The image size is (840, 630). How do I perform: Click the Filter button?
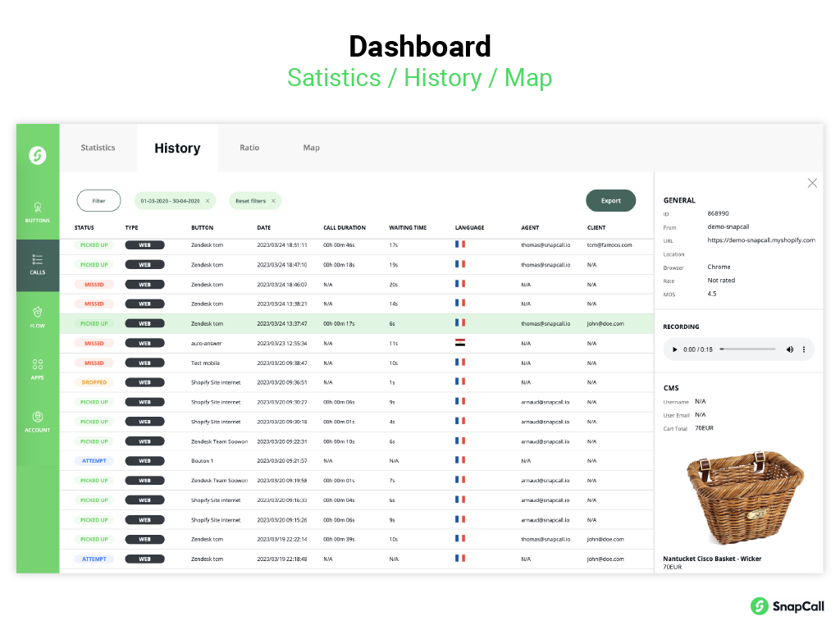click(98, 201)
